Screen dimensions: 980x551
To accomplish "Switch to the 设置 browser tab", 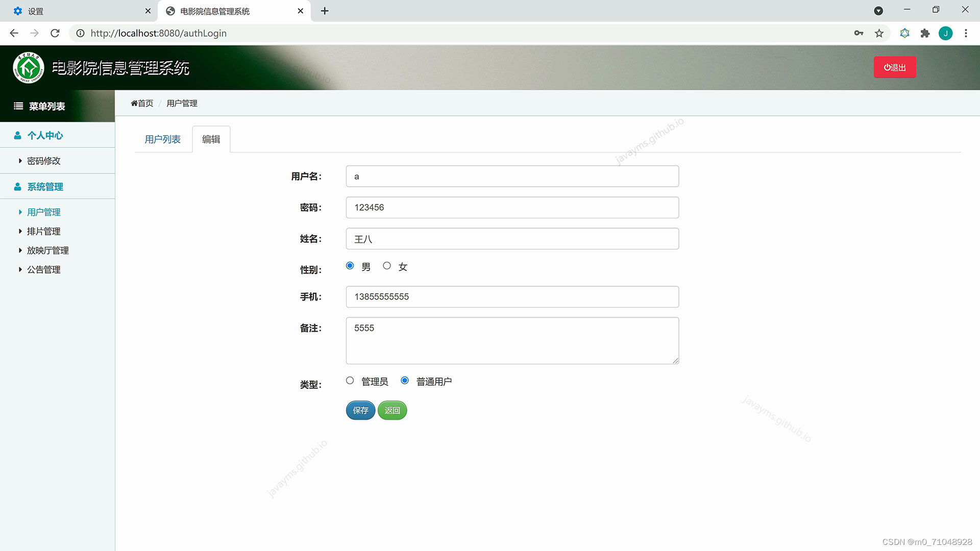I will (x=79, y=11).
